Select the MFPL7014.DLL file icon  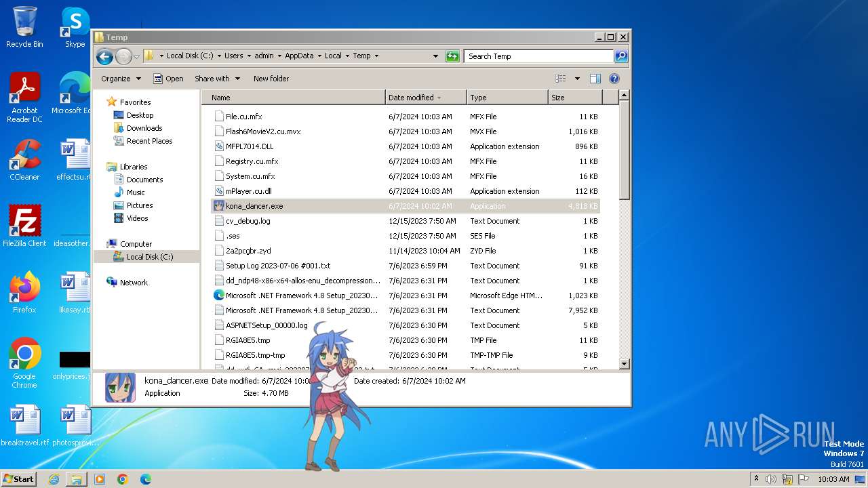pos(219,146)
